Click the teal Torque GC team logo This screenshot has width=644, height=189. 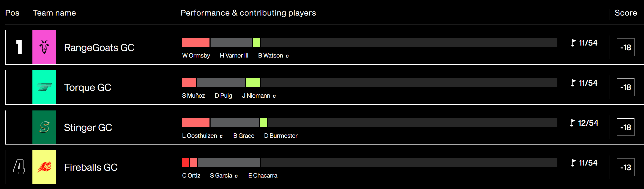(44, 87)
